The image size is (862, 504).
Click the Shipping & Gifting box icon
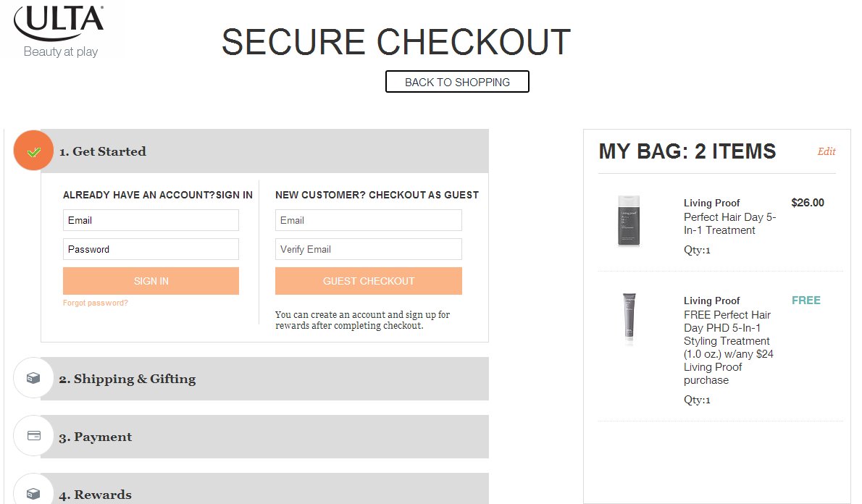[x=33, y=378]
